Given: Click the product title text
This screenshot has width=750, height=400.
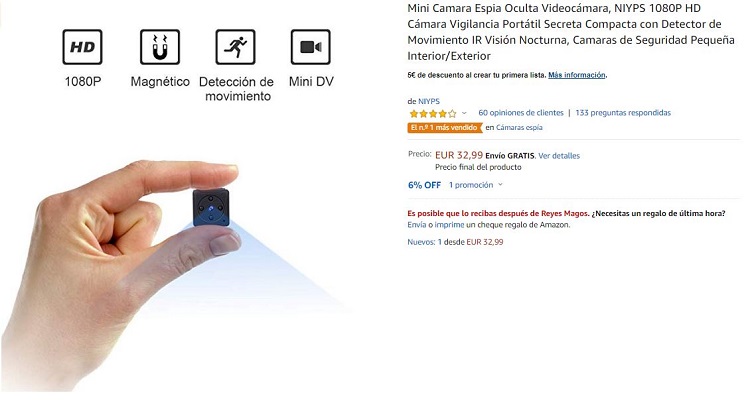Looking at the screenshot, I should pyautogui.click(x=571, y=32).
